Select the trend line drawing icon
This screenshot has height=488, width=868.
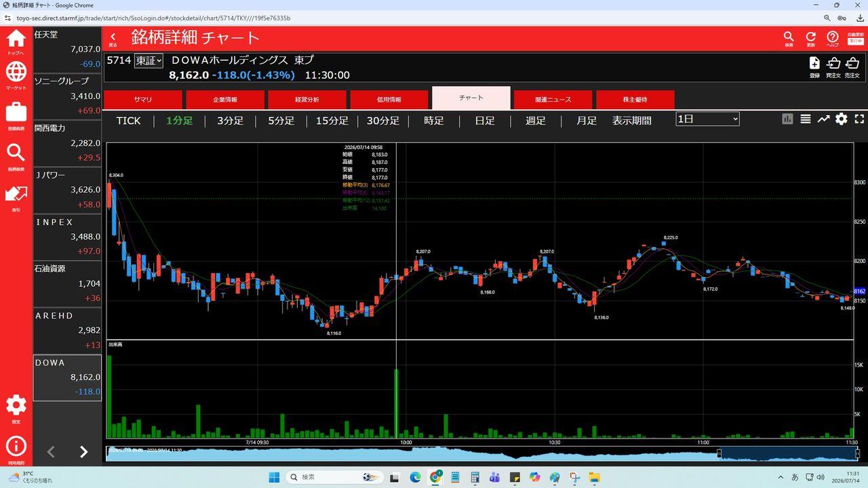(823, 119)
